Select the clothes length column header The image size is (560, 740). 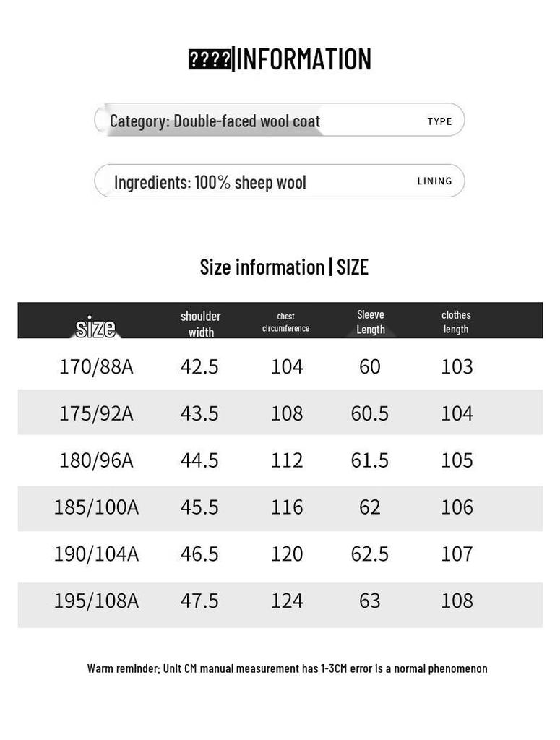(456, 322)
